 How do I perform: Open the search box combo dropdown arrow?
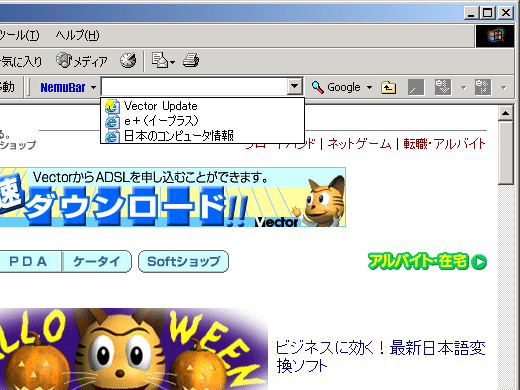pyautogui.click(x=294, y=86)
